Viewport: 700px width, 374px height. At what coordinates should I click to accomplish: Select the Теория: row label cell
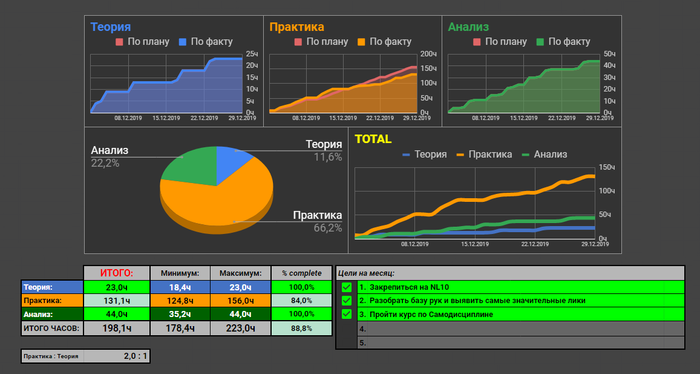pyautogui.click(x=52, y=287)
